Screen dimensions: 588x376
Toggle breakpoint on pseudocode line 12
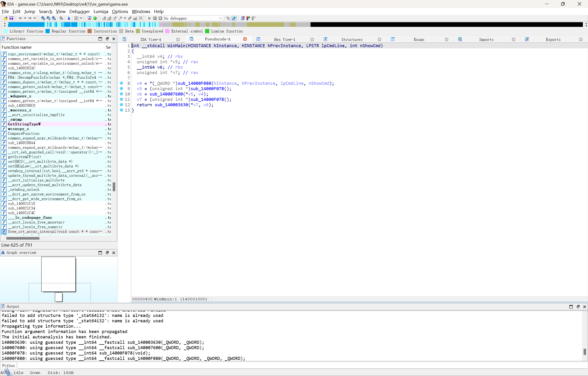click(x=121, y=105)
